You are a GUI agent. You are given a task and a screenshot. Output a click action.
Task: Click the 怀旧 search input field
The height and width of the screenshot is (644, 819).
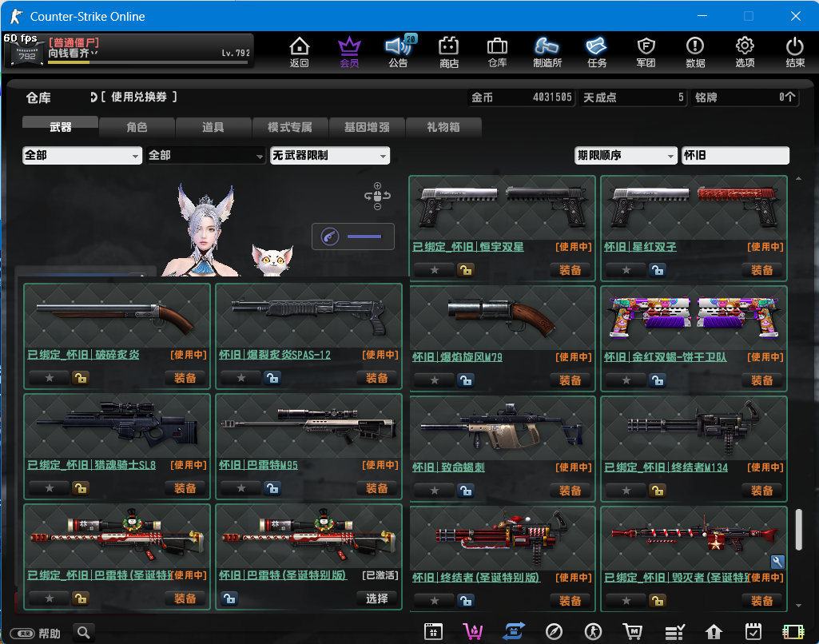[735, 155]
